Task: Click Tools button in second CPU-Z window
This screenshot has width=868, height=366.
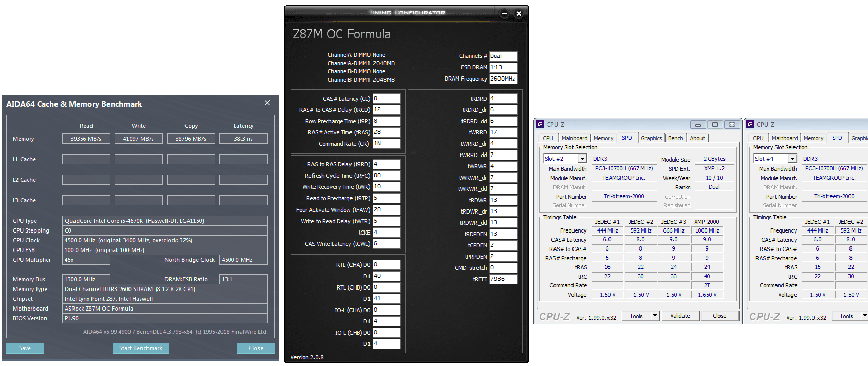Action: point(846,316)
